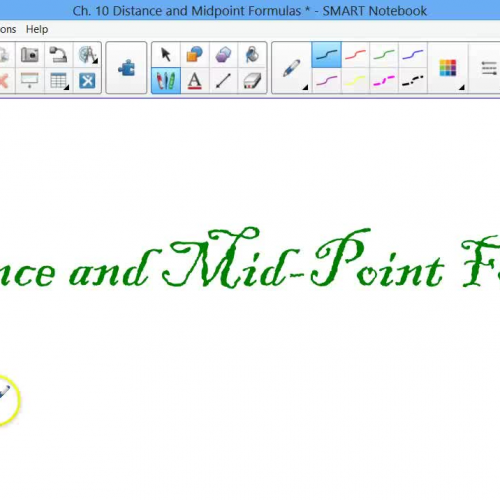This screenshot has height=500, width=500.
Task: Pick the blue pen line style
Action: point(413,55)
